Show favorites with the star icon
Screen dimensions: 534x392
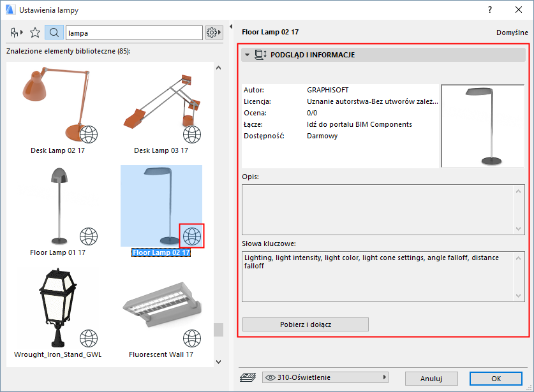34,33
